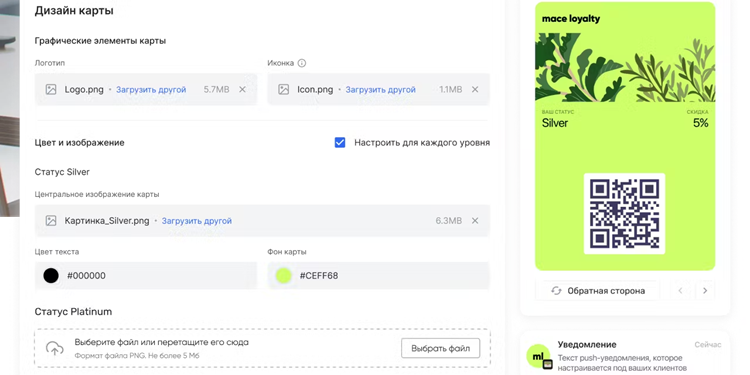The image size is (750, 375).
Task: Go to the next card preview arrow
Action: coord(705,290)
